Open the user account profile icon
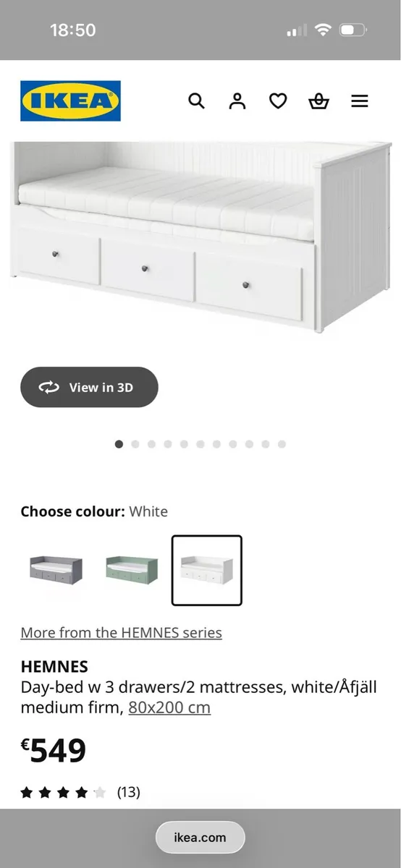Screen dimensions: 401x868 click(237, 101)
